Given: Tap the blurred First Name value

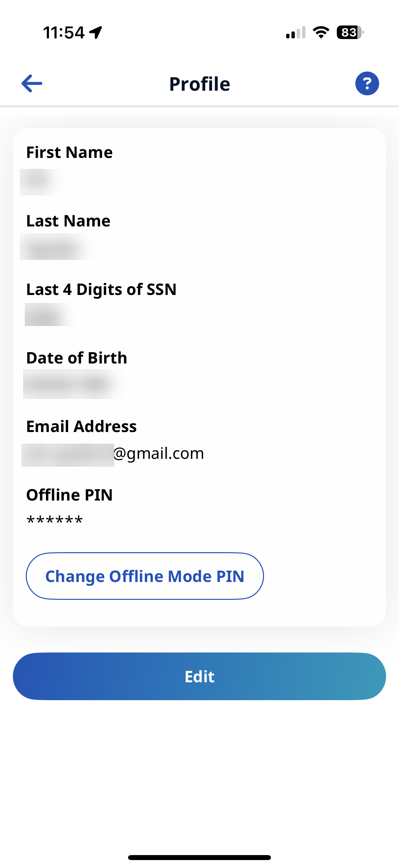Looking at the screenshot, I should tap(41, 182).
